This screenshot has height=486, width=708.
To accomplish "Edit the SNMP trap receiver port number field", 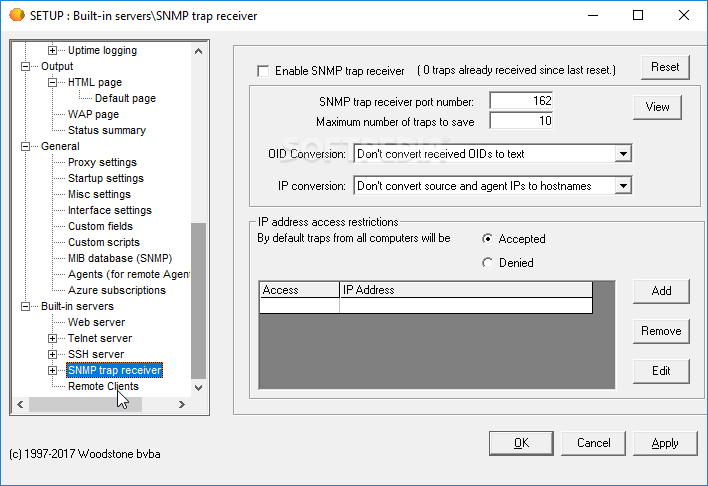I will point(521,101).
